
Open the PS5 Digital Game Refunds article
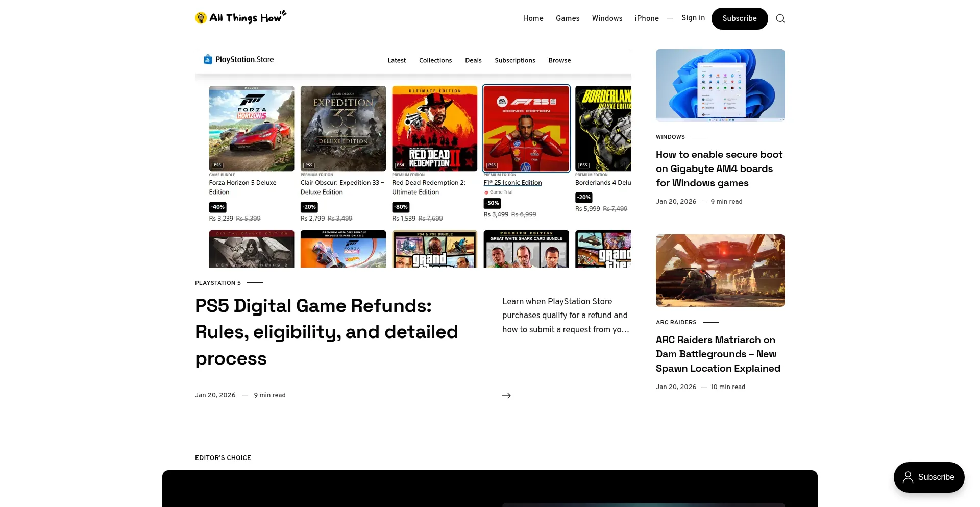click(326, 332)
